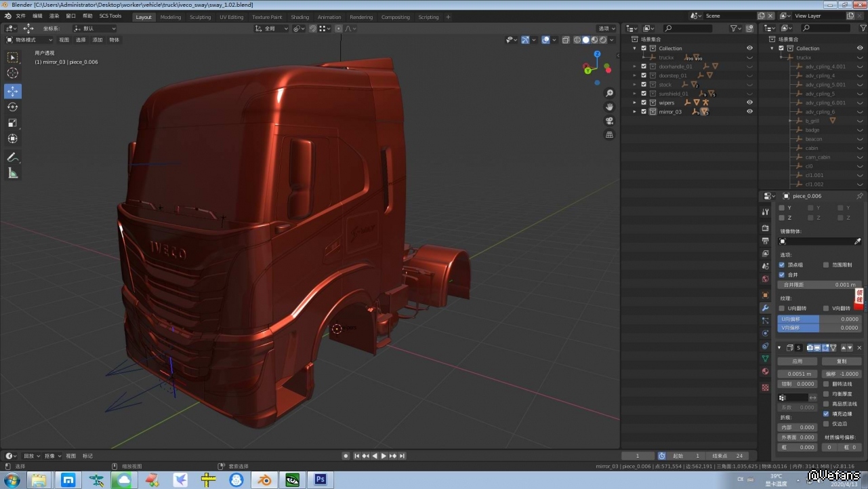Hide the wipers collection with eye icon
868x489 pixels.
pos(749,102)
